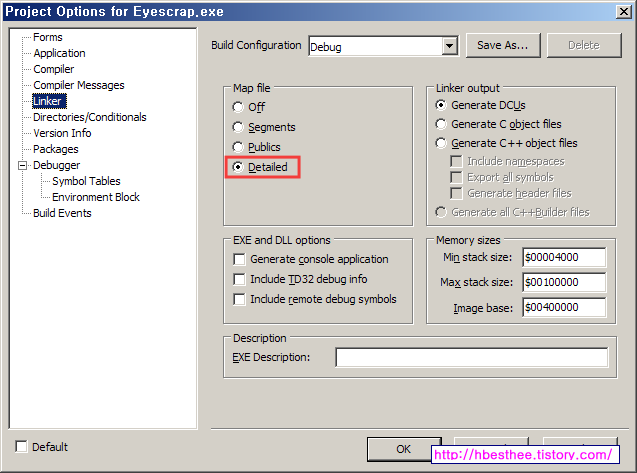
Task: Select Debugger tree node
Action: (56, 165)
